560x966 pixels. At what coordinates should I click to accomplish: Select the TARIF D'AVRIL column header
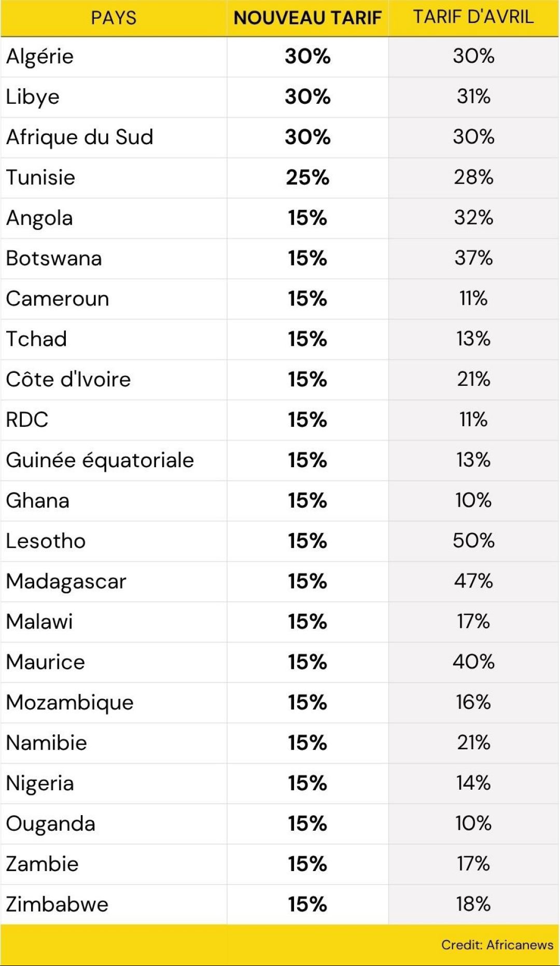[x=473, y=17]
